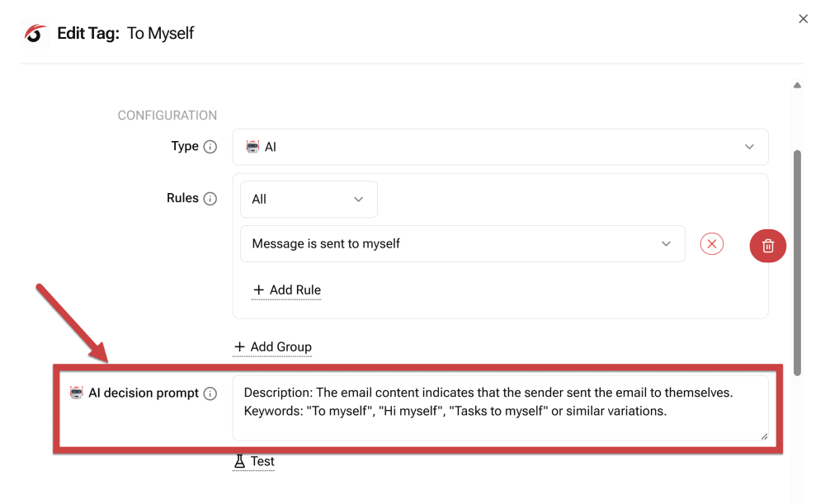Click the Add Group link

(273, 347)
